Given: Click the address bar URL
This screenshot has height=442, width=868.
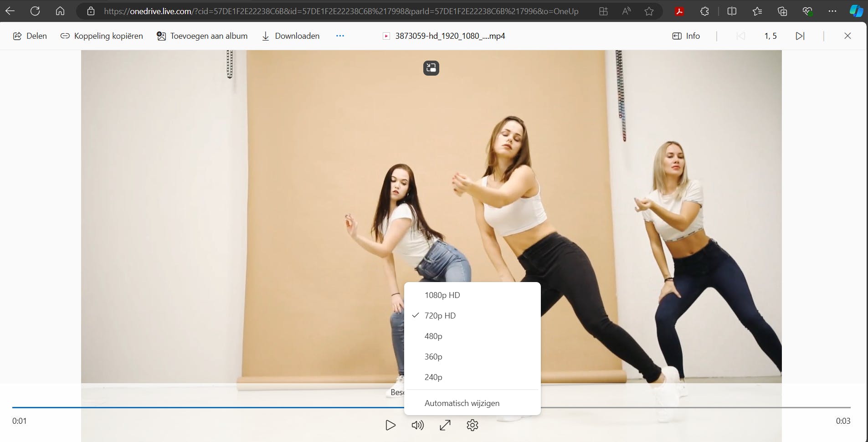Looking at the screenshot, I should coord(341,11).
